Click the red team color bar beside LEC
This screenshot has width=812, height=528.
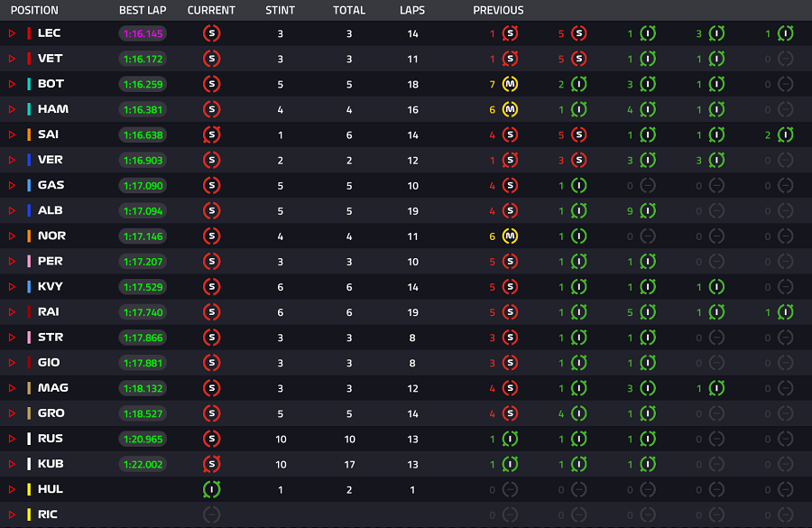tap(29, 33)
